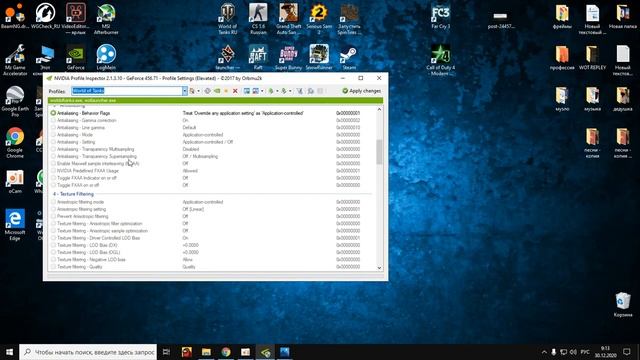This screenshot has height=360, width=640.
Task: Click the import profiles icon
Action: [x=284, y=91]
